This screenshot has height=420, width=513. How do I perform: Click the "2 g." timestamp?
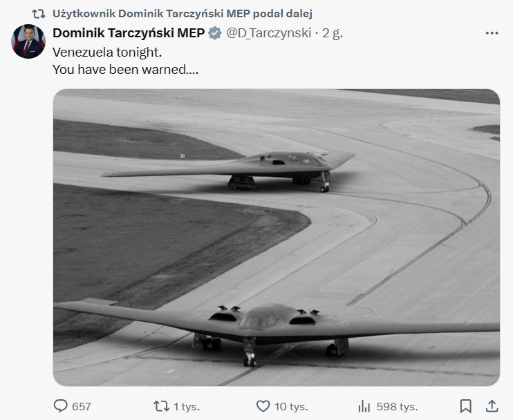[333, 33]
